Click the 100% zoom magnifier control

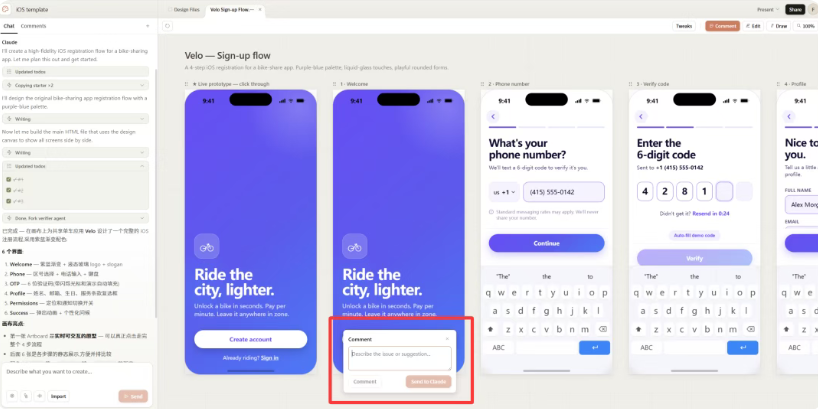coord(805,26)
